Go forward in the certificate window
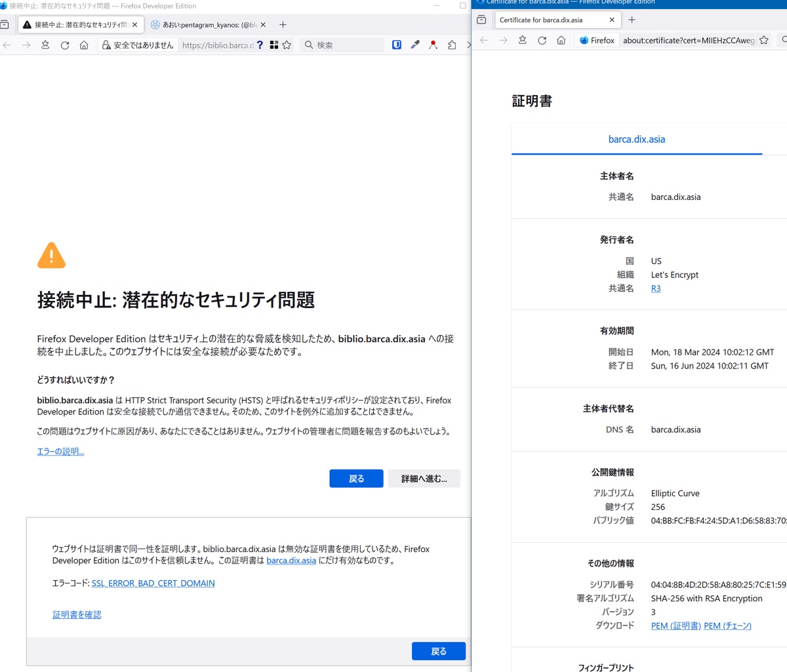This screenshot has height=672, width=787. click(x=503, y=41)
